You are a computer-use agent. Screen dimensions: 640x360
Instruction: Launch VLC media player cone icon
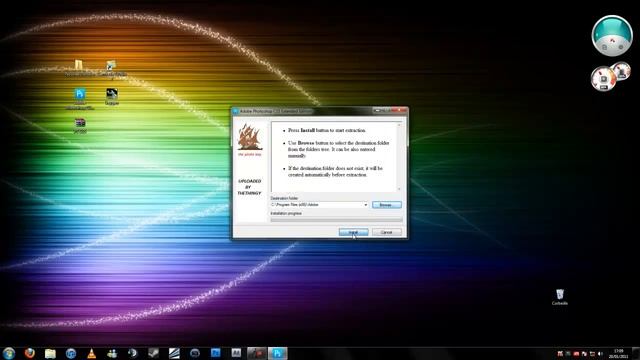91,353
